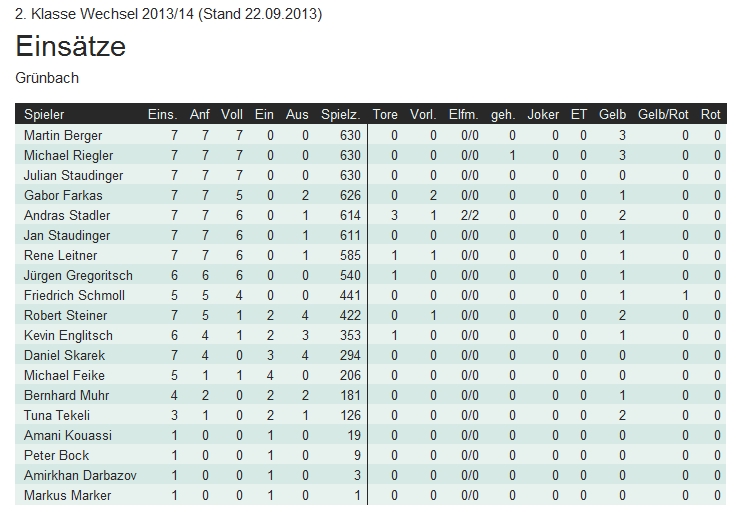Select Tuna Tekeli in the table
Viewport: 741px width, 512px height.
57,416
